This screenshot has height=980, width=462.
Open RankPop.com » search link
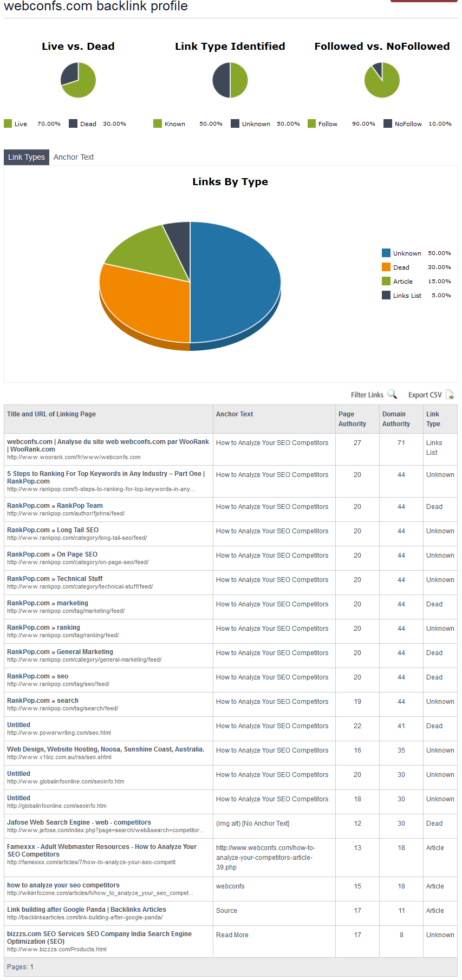pos(43,701)
